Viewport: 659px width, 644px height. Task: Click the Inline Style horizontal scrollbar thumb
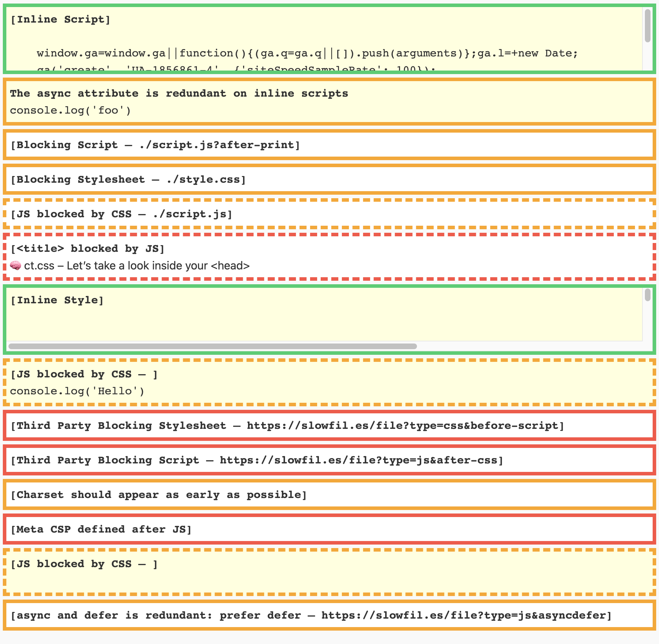pyautogui.click(x=212, y=346)
